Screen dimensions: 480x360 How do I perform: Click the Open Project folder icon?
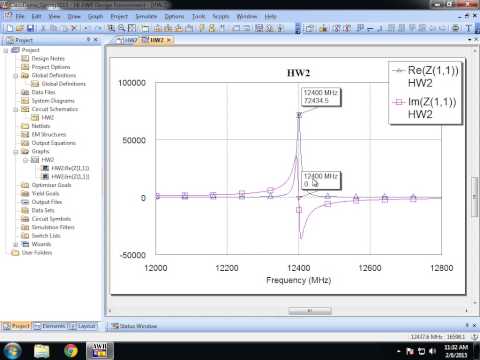(20, 28)
